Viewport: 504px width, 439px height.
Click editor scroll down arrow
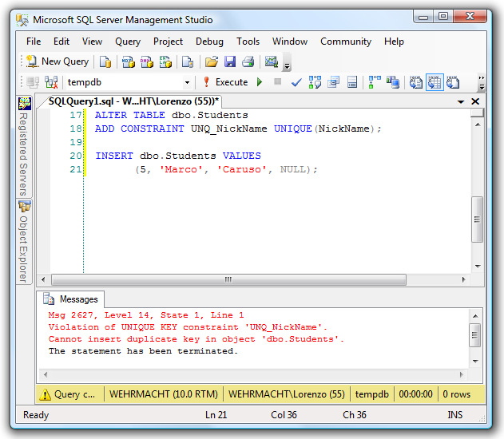coord(478,267)
